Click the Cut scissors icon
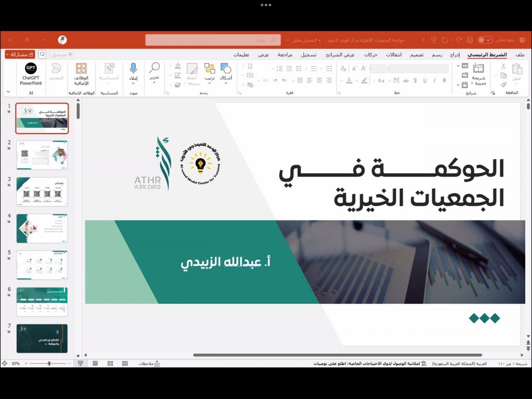 (503, 66)
